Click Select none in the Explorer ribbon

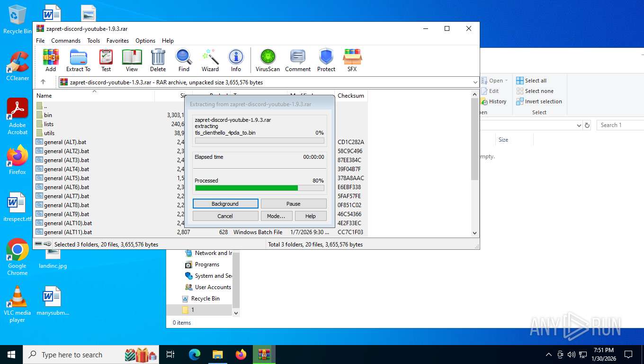pos(535,91)
